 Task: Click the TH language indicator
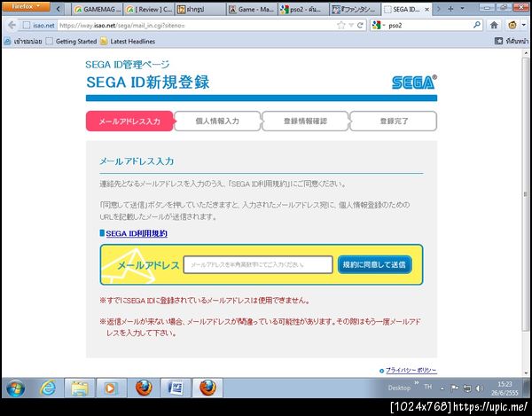point(428,387)
